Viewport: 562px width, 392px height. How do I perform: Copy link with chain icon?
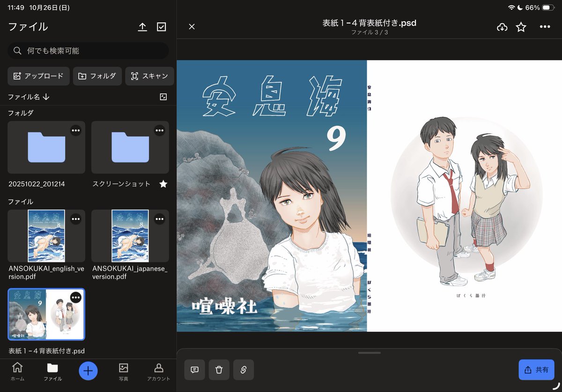(243, 370)
